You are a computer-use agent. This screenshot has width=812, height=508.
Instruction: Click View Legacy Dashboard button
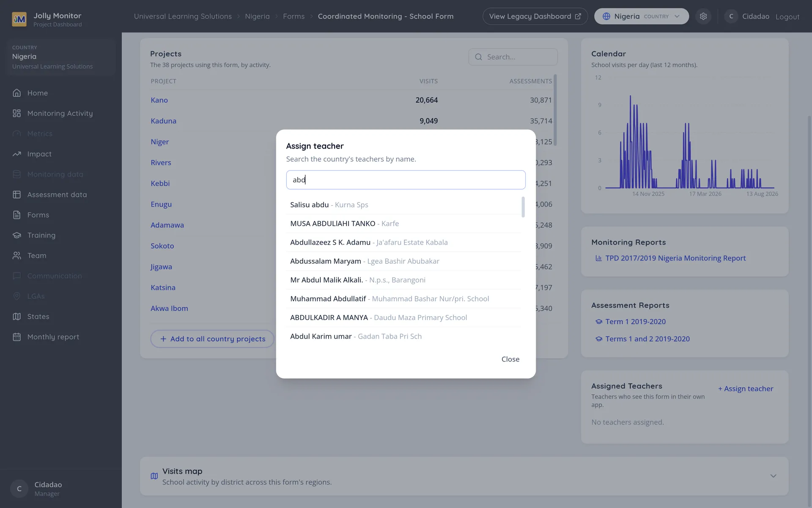pyautogui.click(x=535, y=17)
